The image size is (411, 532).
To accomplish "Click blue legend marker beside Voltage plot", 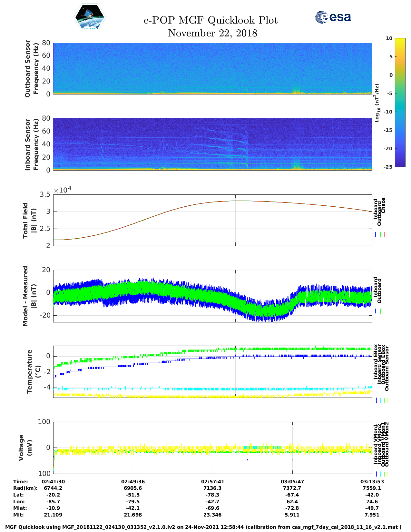I will pos(377,474).
